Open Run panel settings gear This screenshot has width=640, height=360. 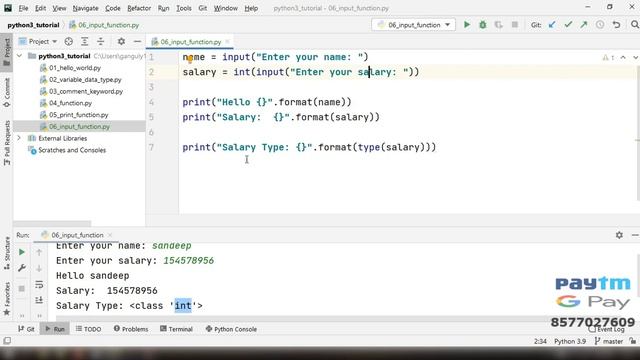(619, 235)
